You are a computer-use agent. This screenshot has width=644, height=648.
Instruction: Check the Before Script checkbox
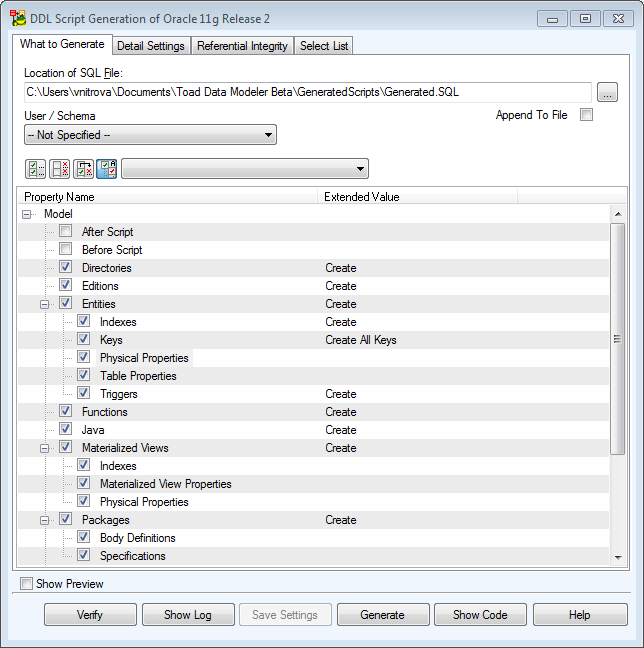pos(65,249)
